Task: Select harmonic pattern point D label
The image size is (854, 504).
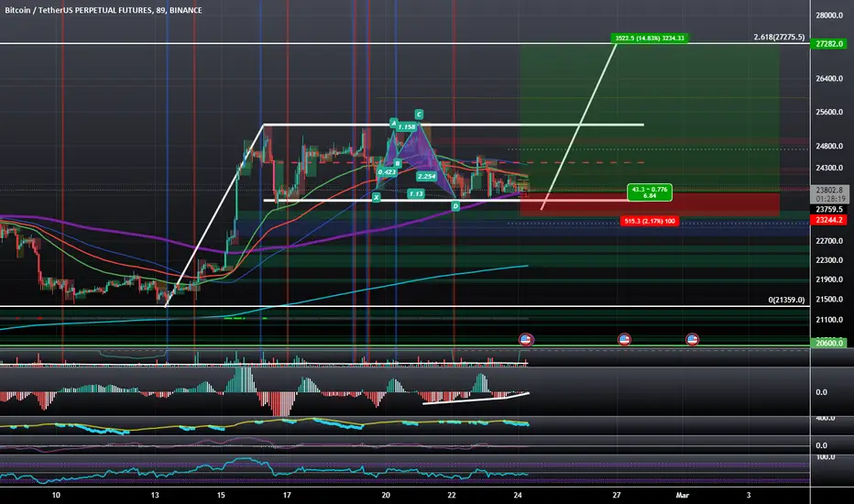Action: click(455, 206)
